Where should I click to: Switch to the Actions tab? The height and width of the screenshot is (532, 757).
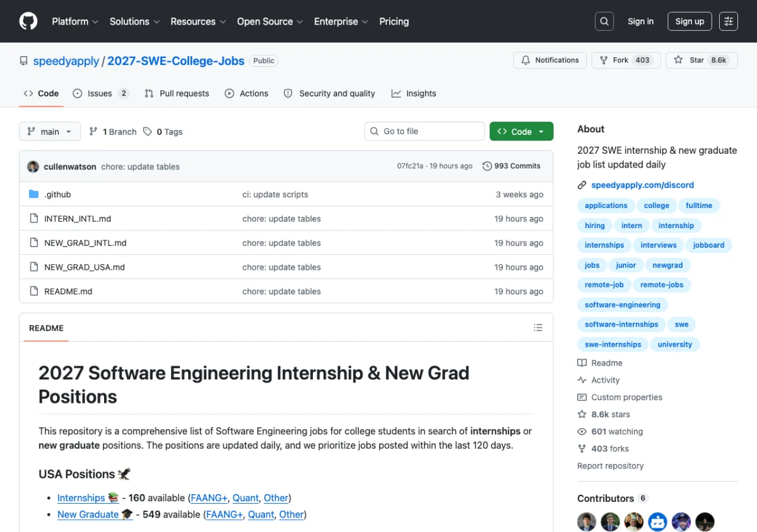click(x=247, y=93)
